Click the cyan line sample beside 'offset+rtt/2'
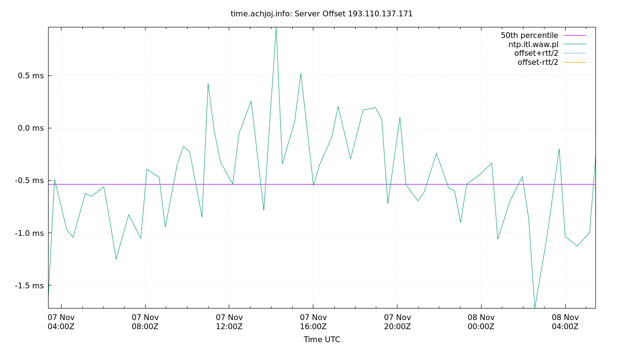Image resolution: width=644 pixels, height=346 pixels. [575, 53]
